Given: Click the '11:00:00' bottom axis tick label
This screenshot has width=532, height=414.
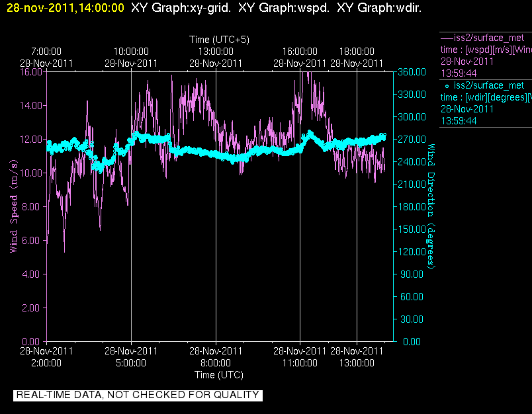Looking at the screenshot, I should [300, 363].
